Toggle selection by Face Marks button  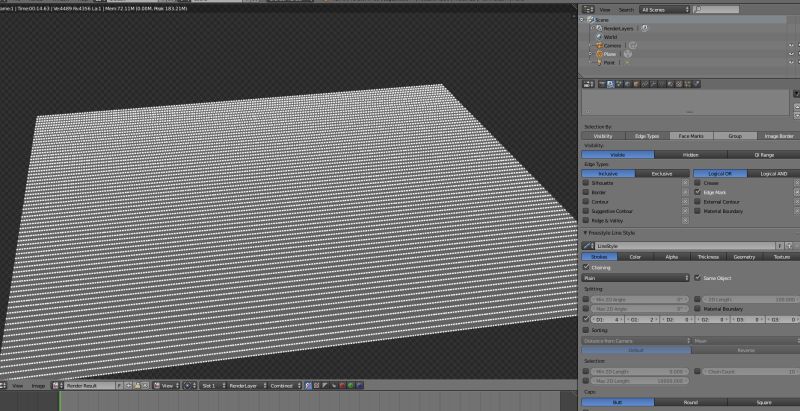(x=691, y=136)
